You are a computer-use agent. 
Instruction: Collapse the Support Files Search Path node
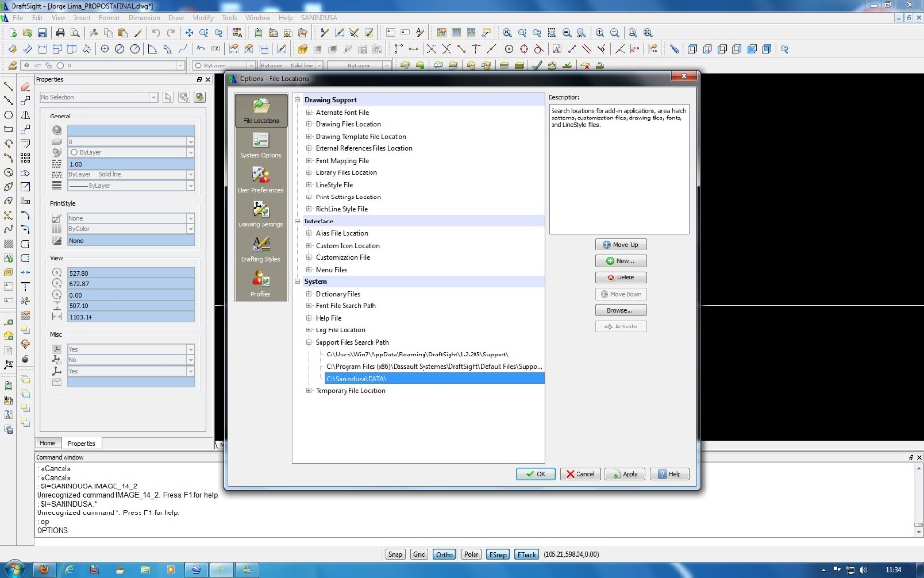pos(309,342)
